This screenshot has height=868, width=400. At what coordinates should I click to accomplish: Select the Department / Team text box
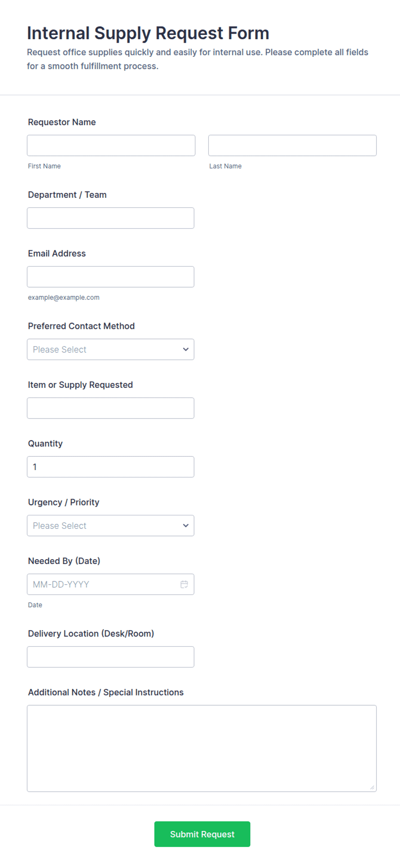111,218
